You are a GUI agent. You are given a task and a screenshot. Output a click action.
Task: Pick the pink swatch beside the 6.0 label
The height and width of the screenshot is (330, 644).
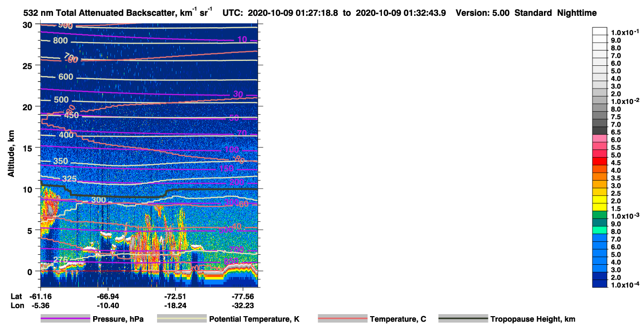(x=599, y=138)
